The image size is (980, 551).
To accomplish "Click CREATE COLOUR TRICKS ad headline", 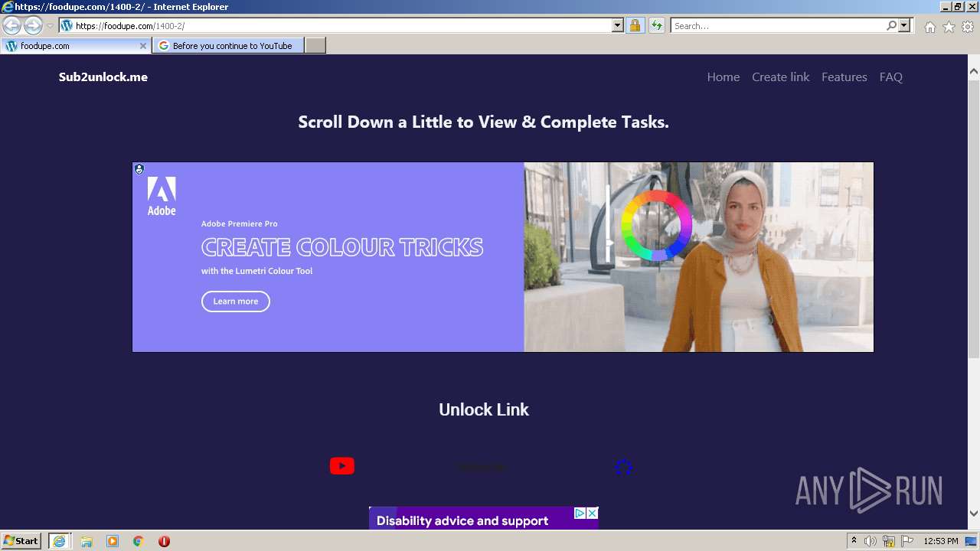I will 342,247.
